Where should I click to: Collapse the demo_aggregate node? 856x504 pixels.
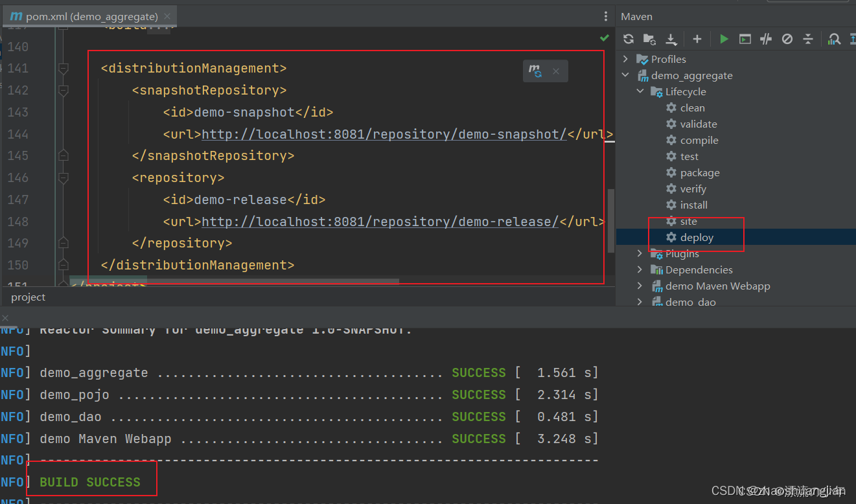625,75
